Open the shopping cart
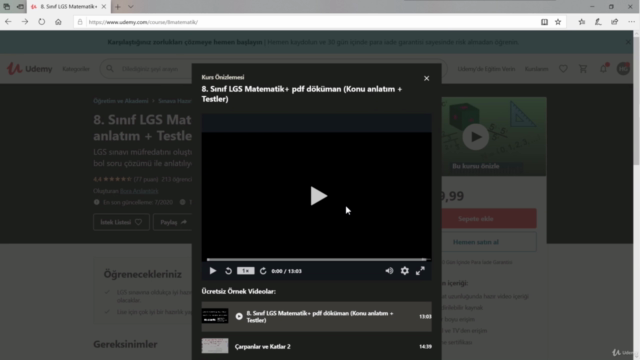Image resolution: width=640 pixels, height=360 pixels. click(583, 69)
